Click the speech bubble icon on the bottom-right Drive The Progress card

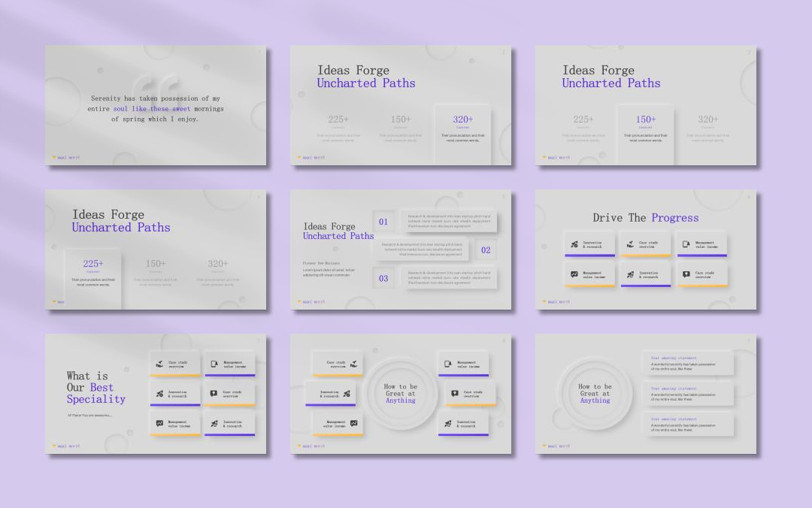pyautogui.click(x=686, y=275)
